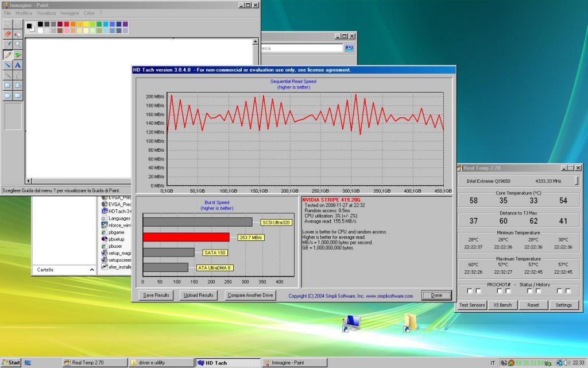Click the XS Bench button
The height and width of the screenshot is (368, 588).
pyautogui.click(x=502, y=305)
